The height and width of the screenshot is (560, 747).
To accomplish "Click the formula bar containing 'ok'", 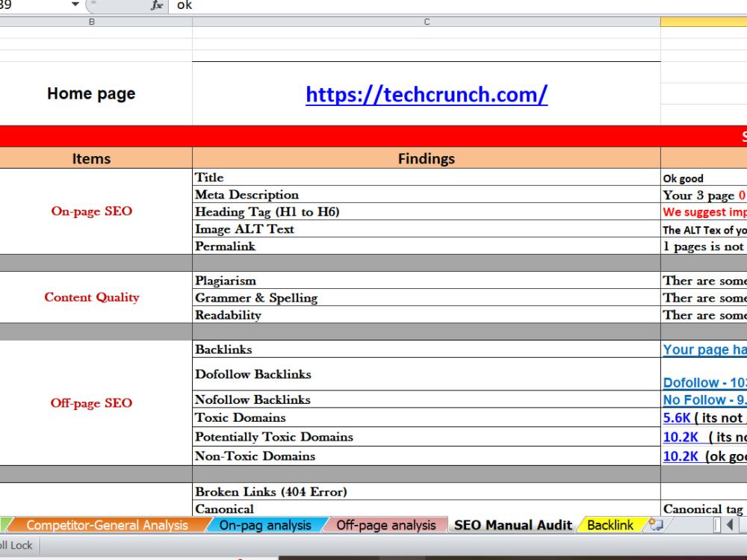I will [x=457, y=5].
